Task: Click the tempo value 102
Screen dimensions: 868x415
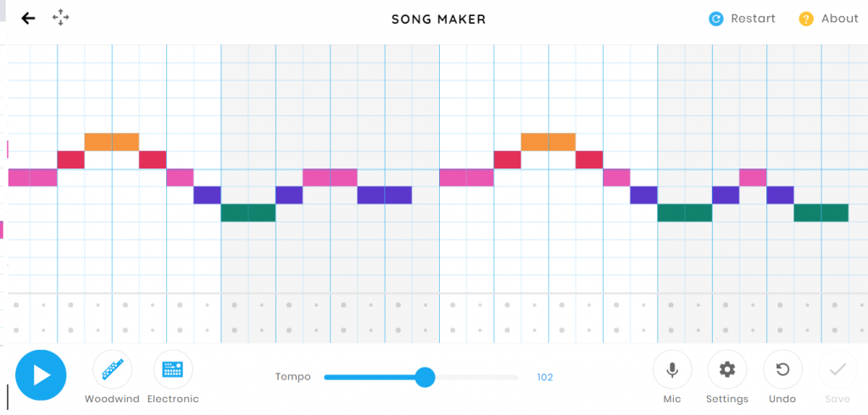Action: coord(545,377)
